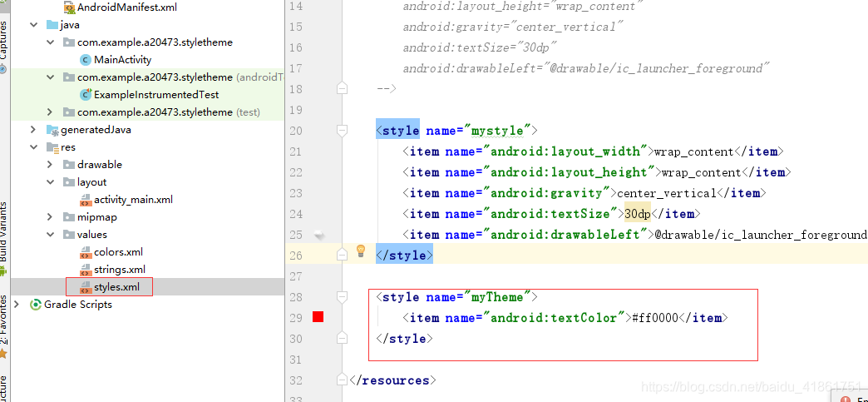
Task: Open the MainActivity class
Action: [x=122, y=59]
